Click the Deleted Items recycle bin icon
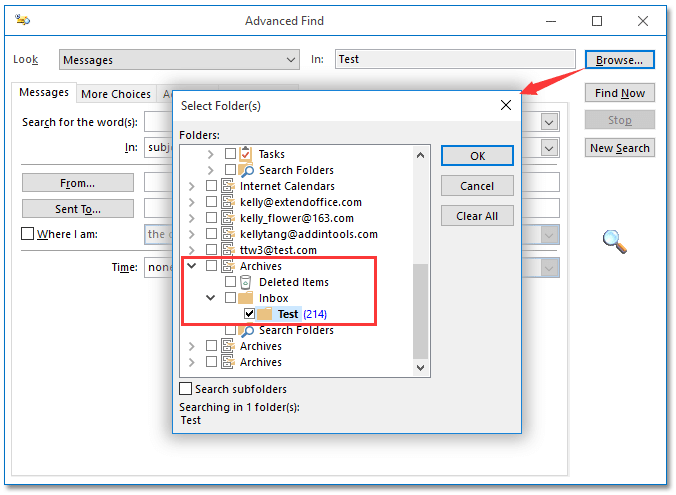Screen dimensions: 676x495 [246, 282]
